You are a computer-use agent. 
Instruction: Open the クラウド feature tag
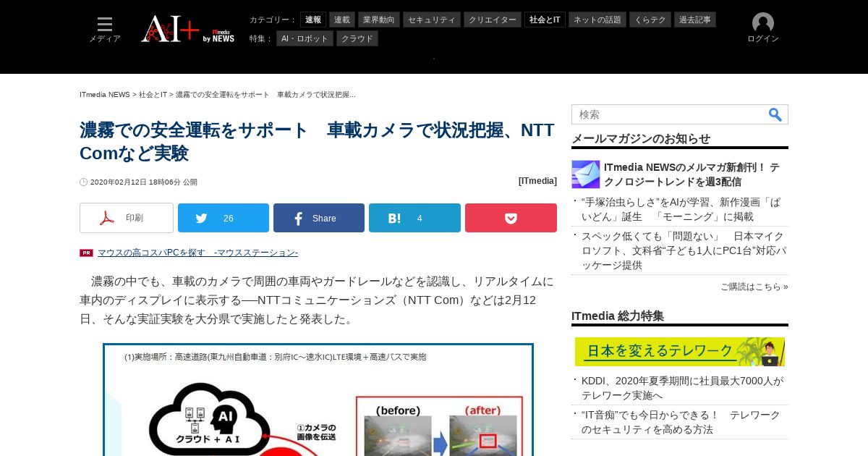tap(357, 38)
